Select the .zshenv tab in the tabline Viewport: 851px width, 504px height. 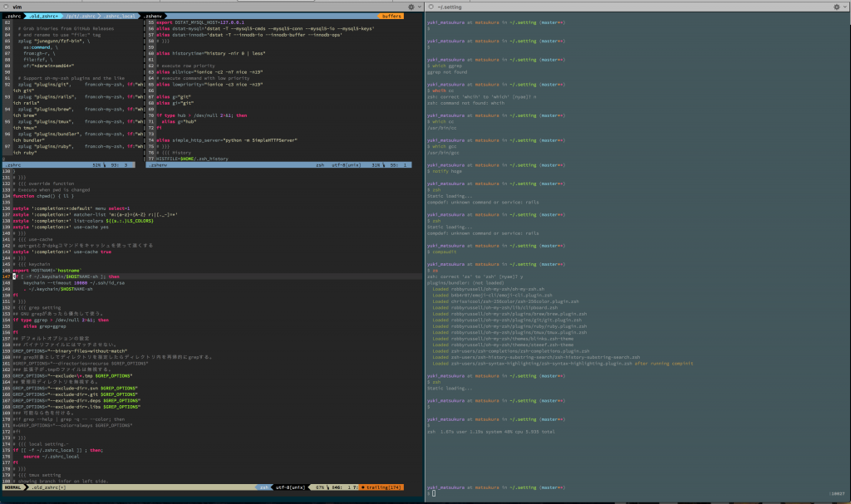[x=154, y=16]
